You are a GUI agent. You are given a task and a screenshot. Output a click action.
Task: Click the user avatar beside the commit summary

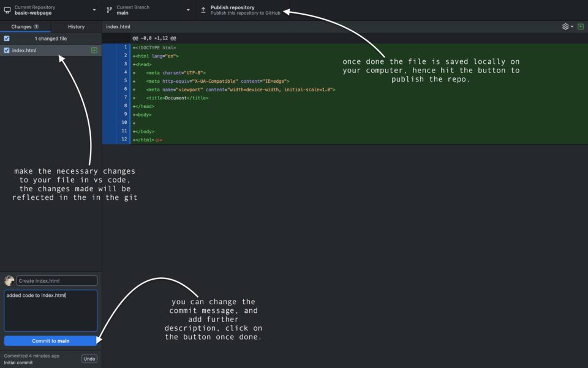(x=7, y=280)
